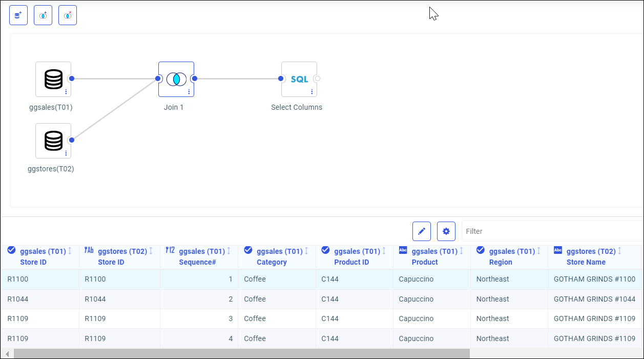Open the three-dot menu on the Join 1 node
The image size is (644, 359).
pyautogui.click(x=189, y=92)
